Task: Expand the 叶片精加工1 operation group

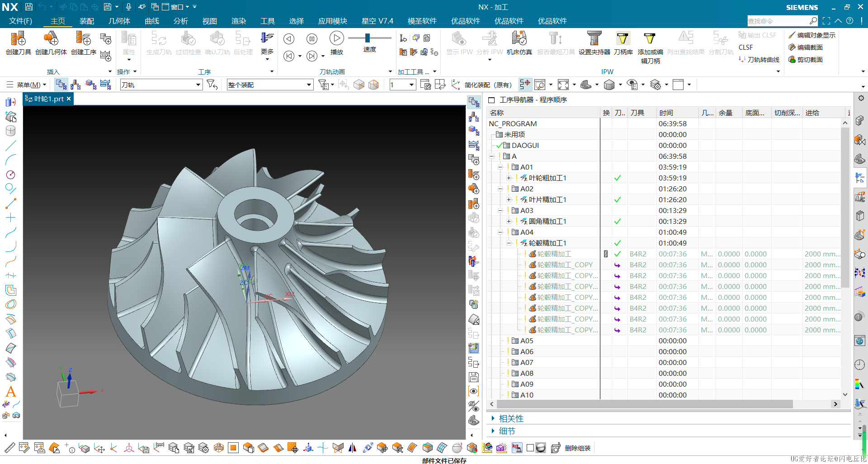Action: [x=509, y=199]
